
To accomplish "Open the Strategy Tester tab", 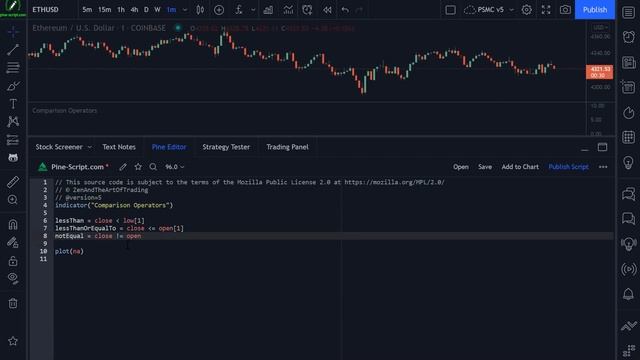I will tap(226, 147).
